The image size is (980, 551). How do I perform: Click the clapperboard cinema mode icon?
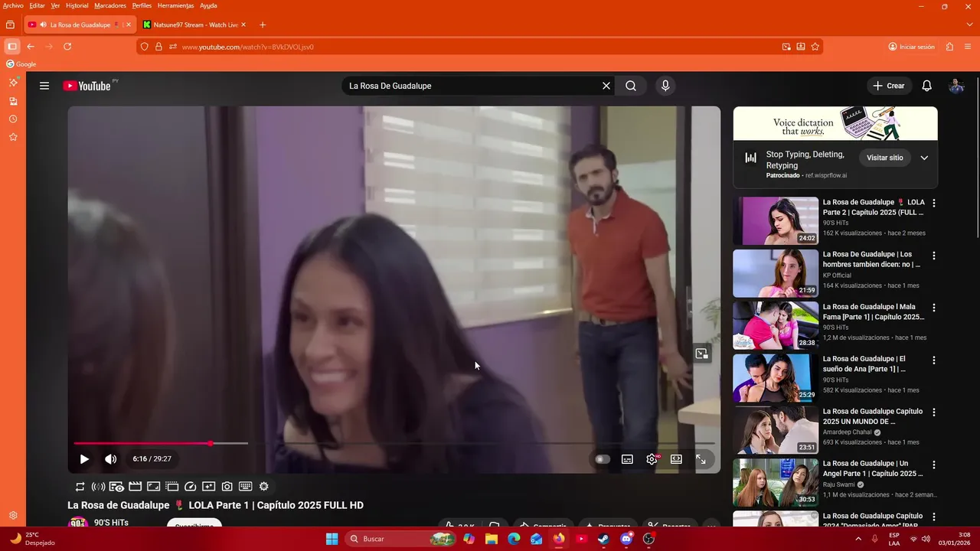click(135, 487)
